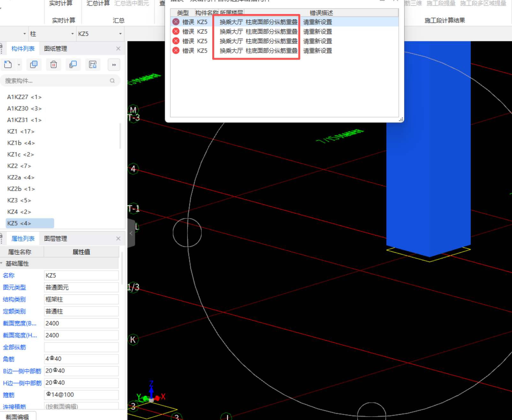Click the 汇总选中图元 button
The image size is (512, 420).
tap(132, 3)
